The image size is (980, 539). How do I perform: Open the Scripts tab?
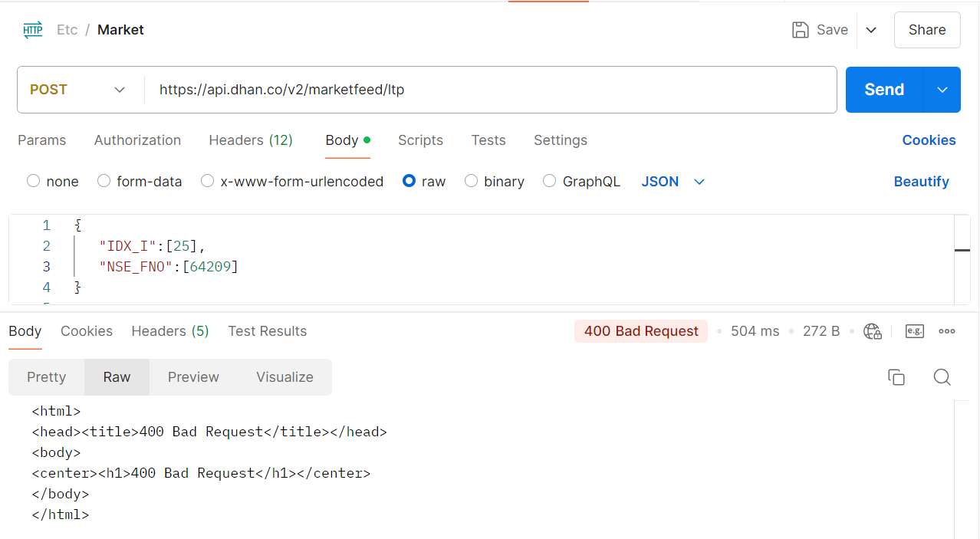(x=420, y=140)
